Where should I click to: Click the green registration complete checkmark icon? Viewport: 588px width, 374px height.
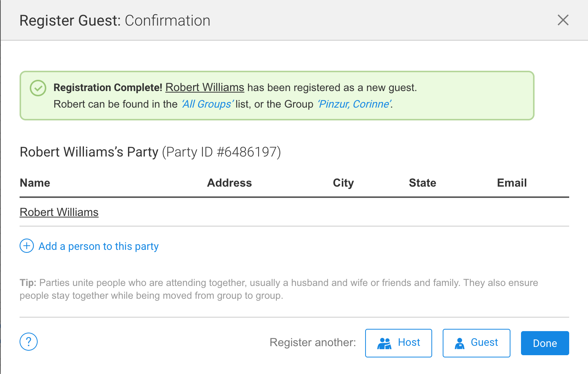point(38,88)
